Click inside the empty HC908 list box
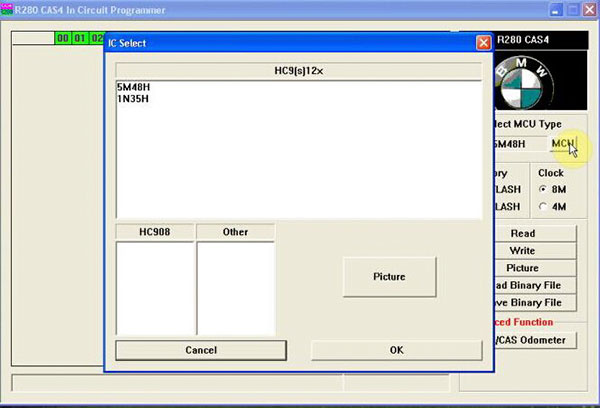The height and width of the screenshot is (408, 600). [x=155, y=288]
